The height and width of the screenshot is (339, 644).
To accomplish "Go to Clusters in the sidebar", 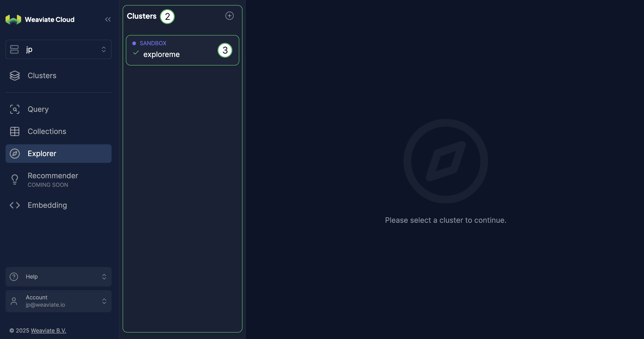I will point(59,76).
